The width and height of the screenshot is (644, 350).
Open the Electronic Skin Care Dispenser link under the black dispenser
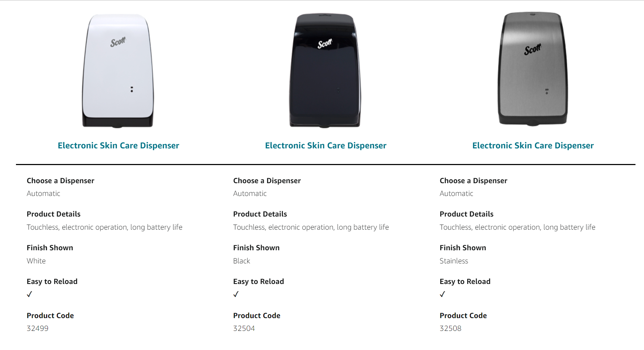pos(326,146)
